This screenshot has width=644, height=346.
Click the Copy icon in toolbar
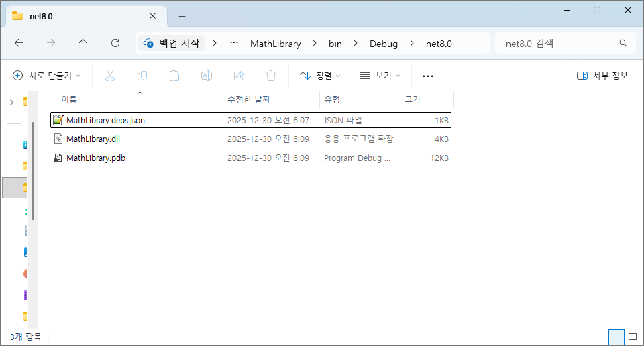tap(142, 76)
